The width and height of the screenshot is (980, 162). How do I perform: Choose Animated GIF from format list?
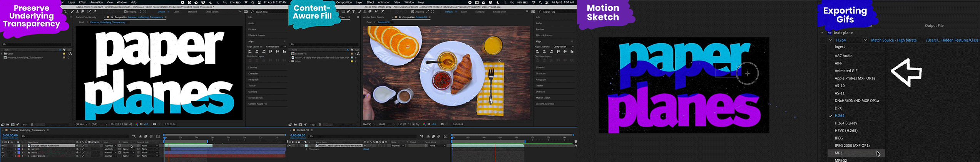846,71
